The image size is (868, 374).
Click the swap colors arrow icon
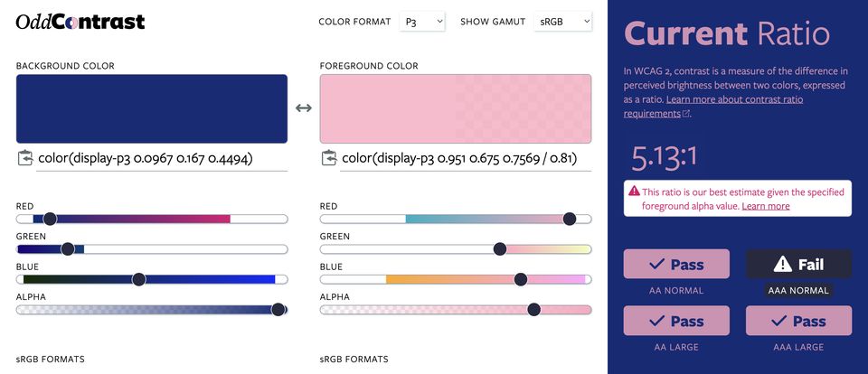[x=304, y=108]
